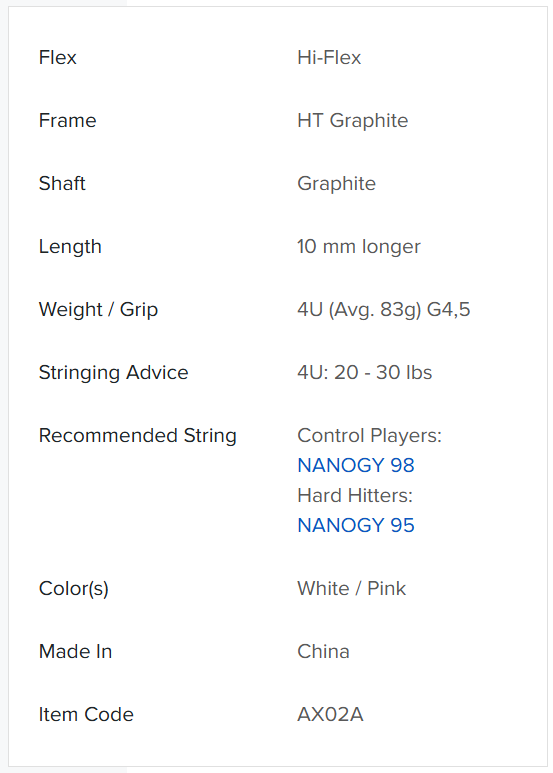The width and height of the screenshot is (553, 773).
Task: Click the Weight / Grip label
Action: click(98, 310)
